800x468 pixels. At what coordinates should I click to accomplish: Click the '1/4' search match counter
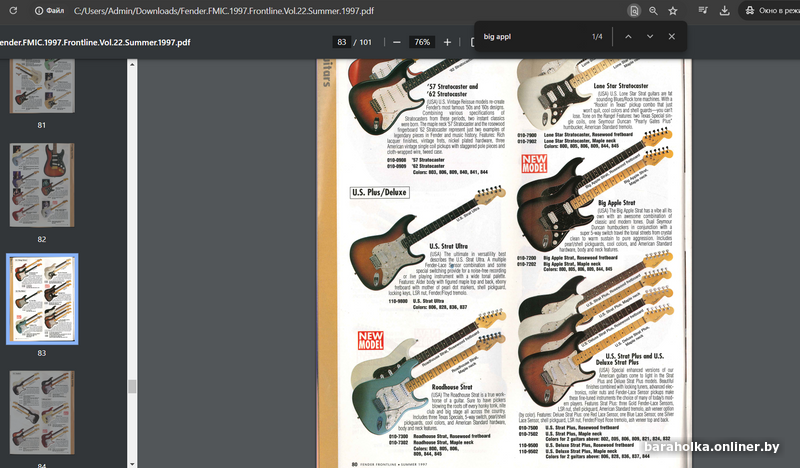(x=597, y=37)
